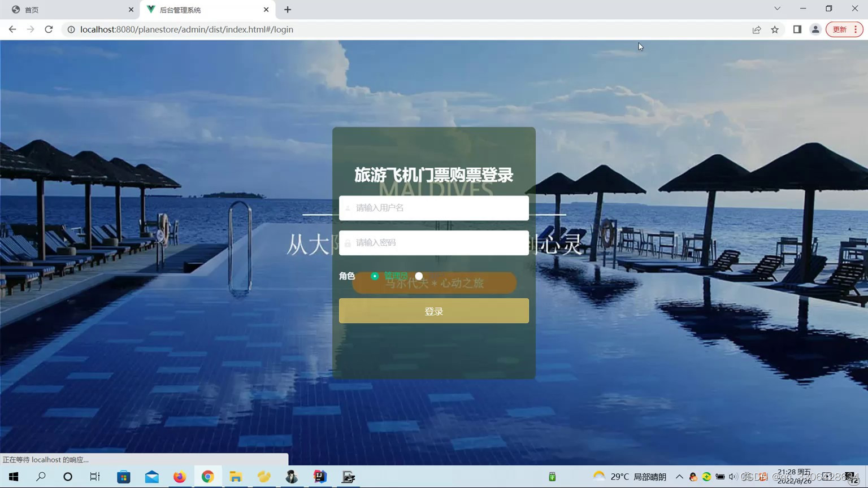868x488 pixels.
Task: View site information icon in address bar
Action: pos(71,29)
